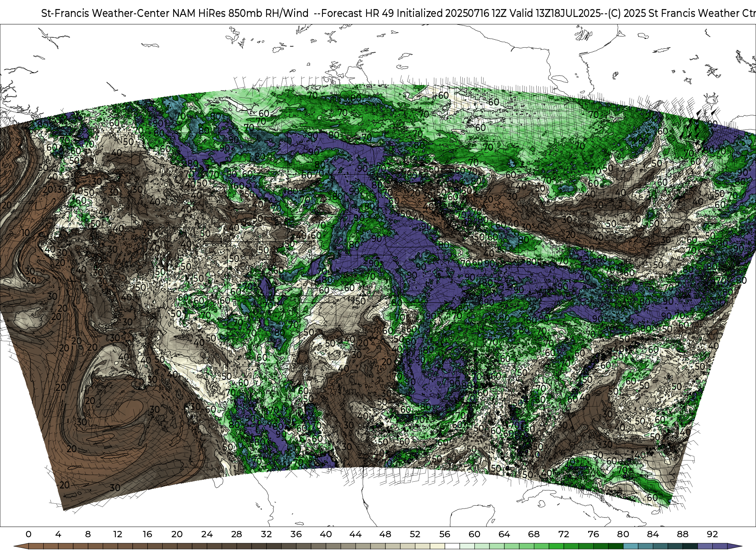This screenshot has width=756, height=551.
Task: Click '(C) 2025 St Francis Weather Ctr' text
Action: [682, 13]
